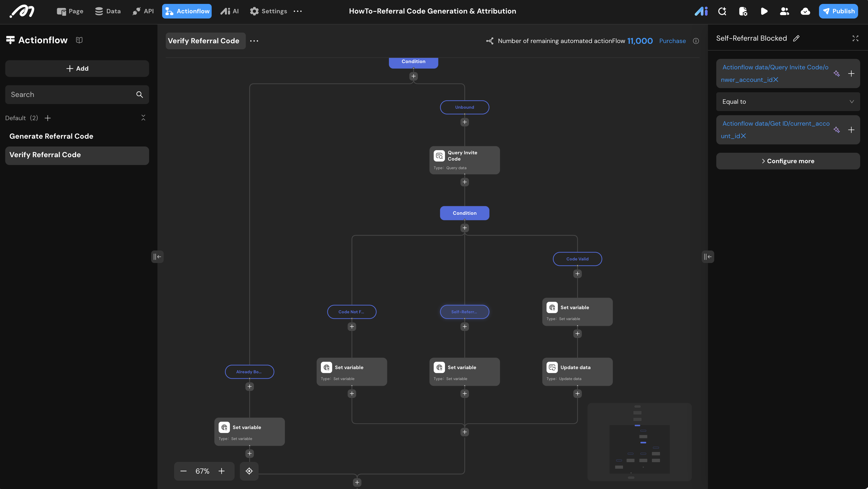The image size is (868, 489).
Task: Collapse the Default group in sidebar
Action: [x=143, y=118]
